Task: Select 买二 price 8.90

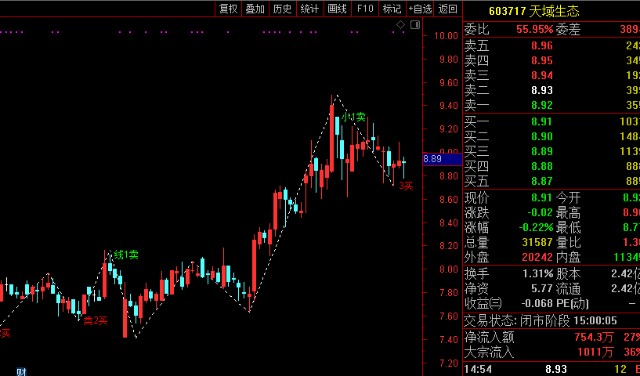Action: pos(542,136)
